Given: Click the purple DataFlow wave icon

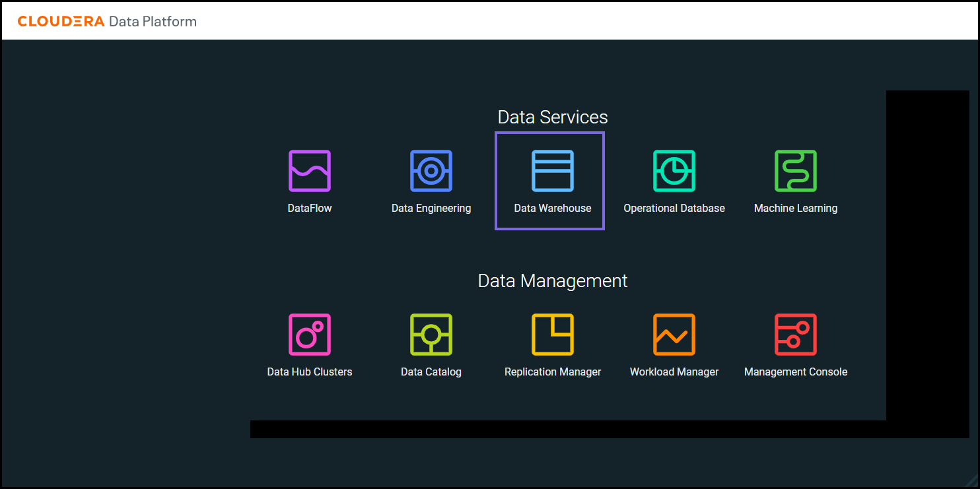Looking at the screenshot, I should pyautogui.click(x=310, y=171).
